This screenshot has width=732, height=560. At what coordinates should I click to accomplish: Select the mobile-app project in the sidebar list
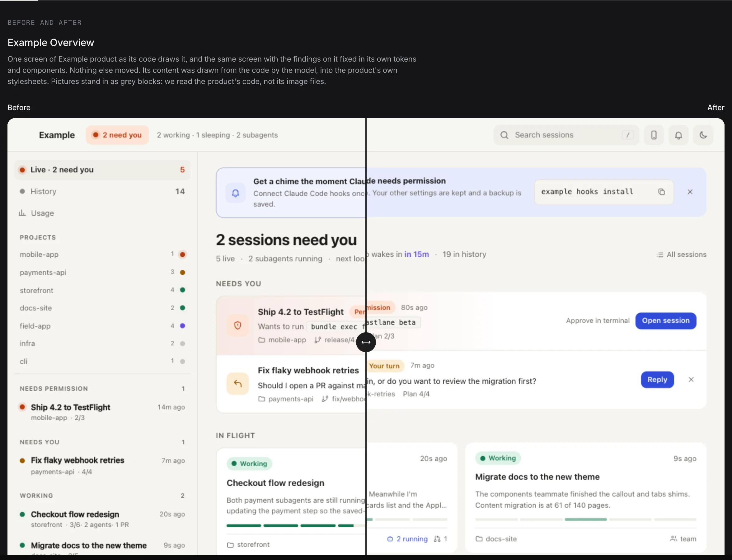coord(102,254)
